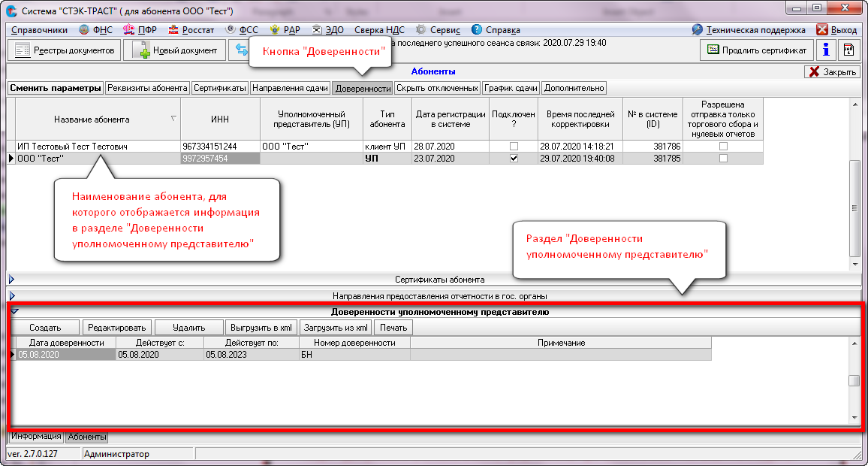The width and height of the screenshot is (868, 466).
Task: Open График сдачи
Action: [x=511, y=88]
